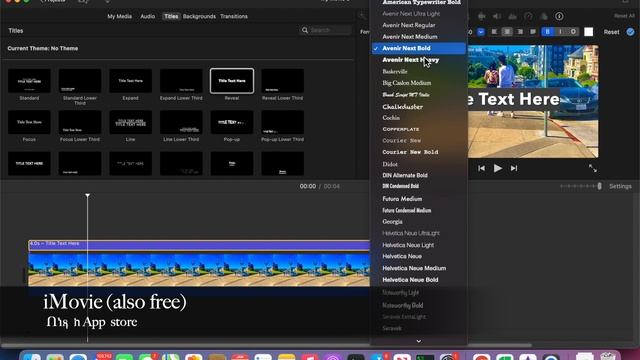Click Reset All button

[x=624, y=16]
